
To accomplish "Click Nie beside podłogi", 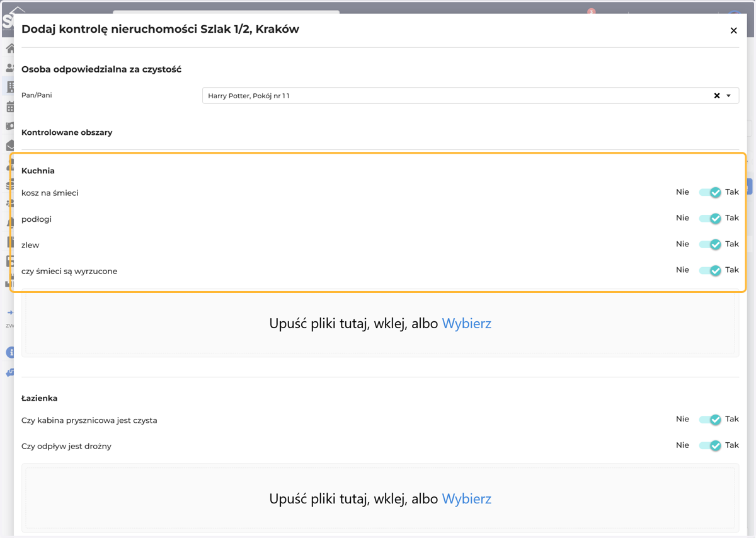I will (x=682, y=218).
